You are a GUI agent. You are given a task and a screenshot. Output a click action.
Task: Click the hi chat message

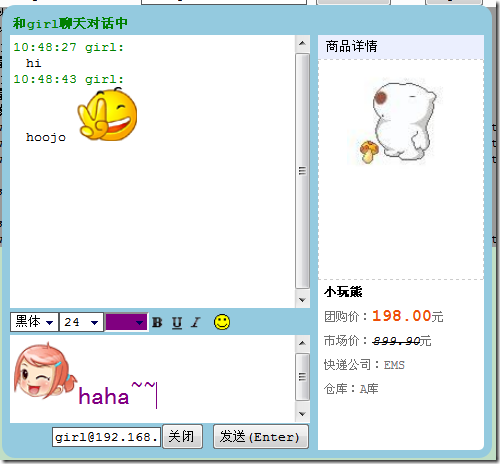coord(34,63)
